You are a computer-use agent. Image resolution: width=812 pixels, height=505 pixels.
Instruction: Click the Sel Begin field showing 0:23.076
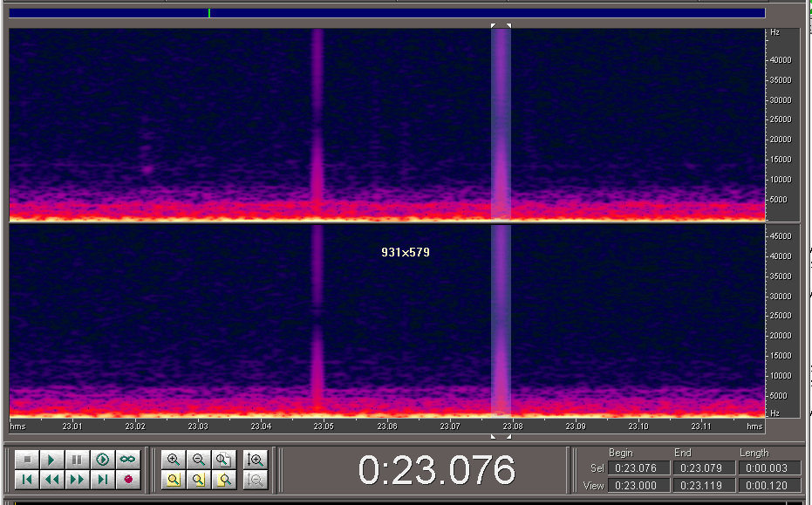(638, 468)
